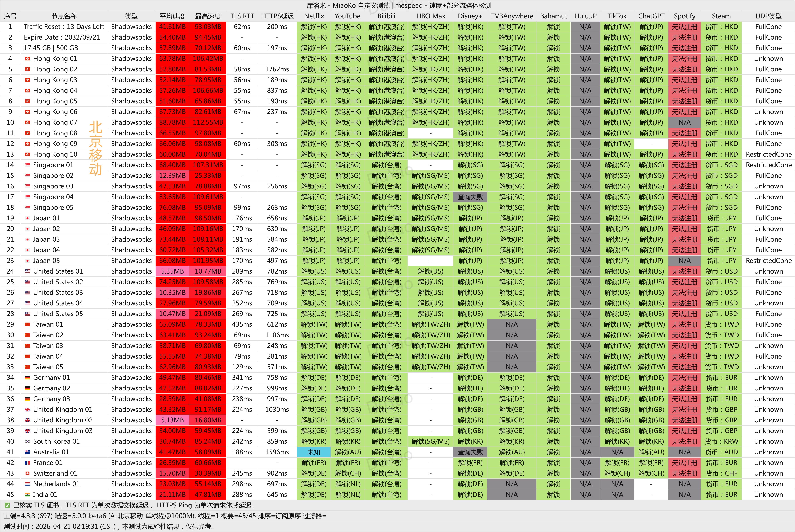Click the UDP类型 column header
The width and height of the screenshot is (795, 532).
pyautogui.click(x=768, y=16)
